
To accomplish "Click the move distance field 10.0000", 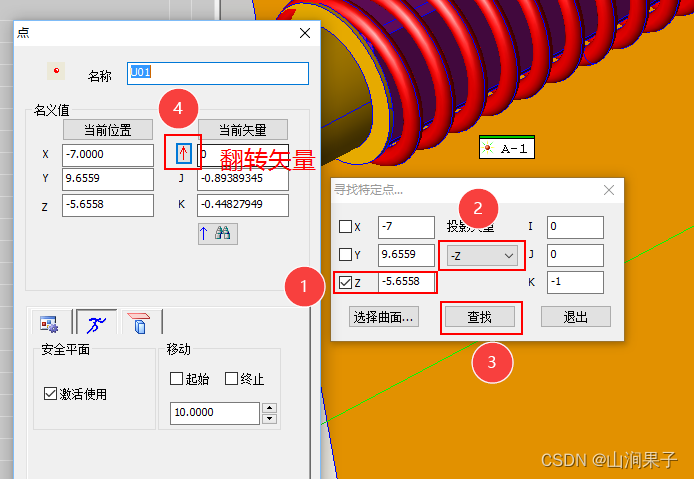I will click(x=215, y=413).
